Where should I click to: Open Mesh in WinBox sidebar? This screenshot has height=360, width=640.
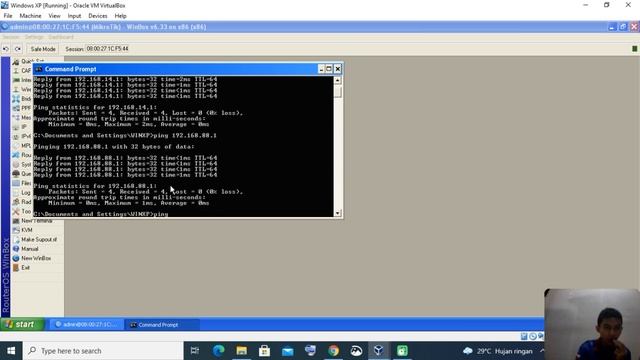[22, 118]
